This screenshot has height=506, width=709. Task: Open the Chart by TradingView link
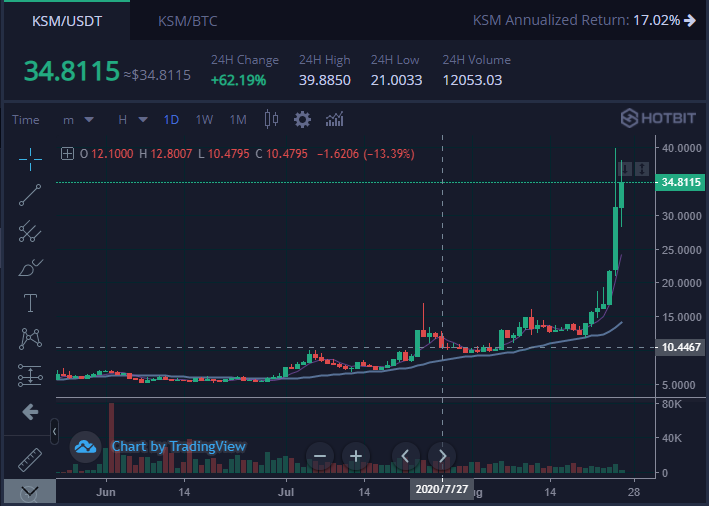[x=179, y=447]
